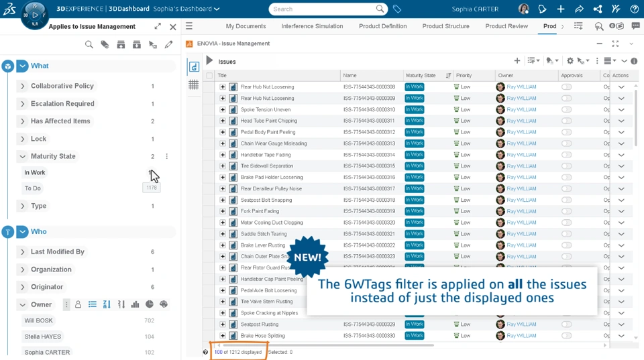Open Maturity State options three-dot menu
The height and width of the screenshot is (360, 644).
click(x=167, y=156)
